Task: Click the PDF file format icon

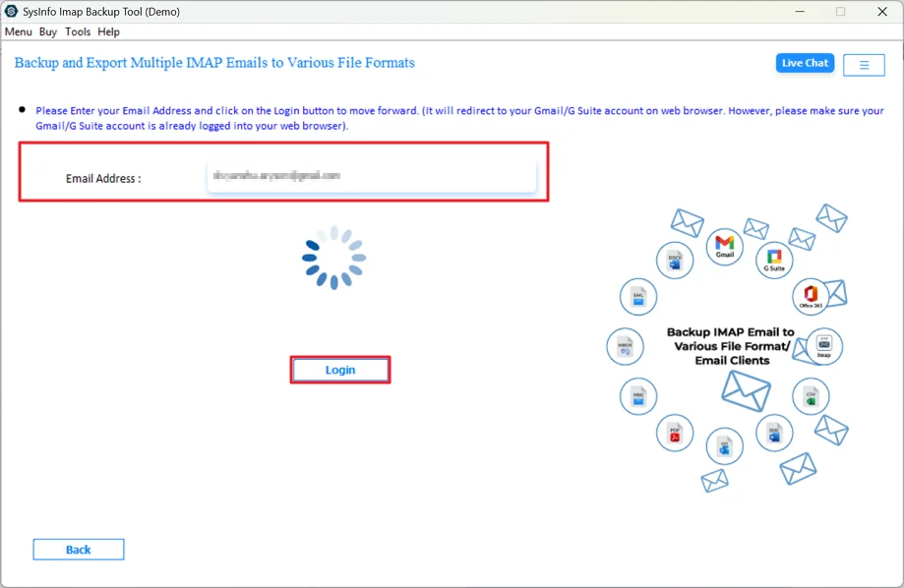Action: (x=674, y=431)
